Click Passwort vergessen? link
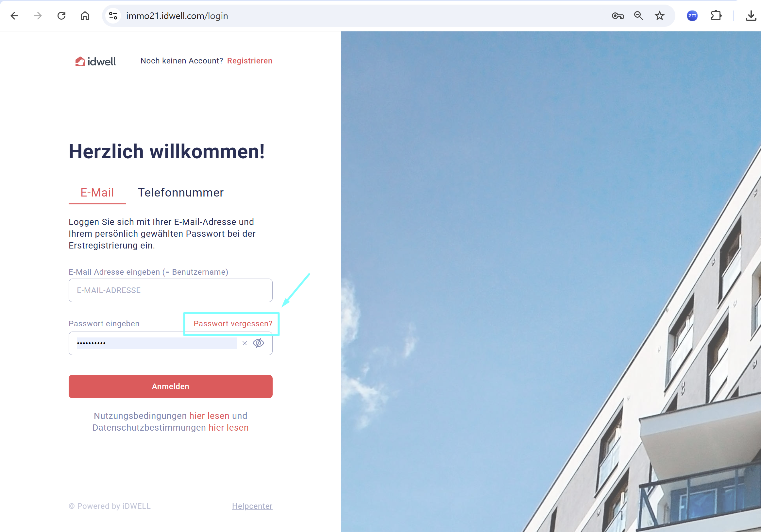Viewport: 761px width, 532px height. point(233,324)
